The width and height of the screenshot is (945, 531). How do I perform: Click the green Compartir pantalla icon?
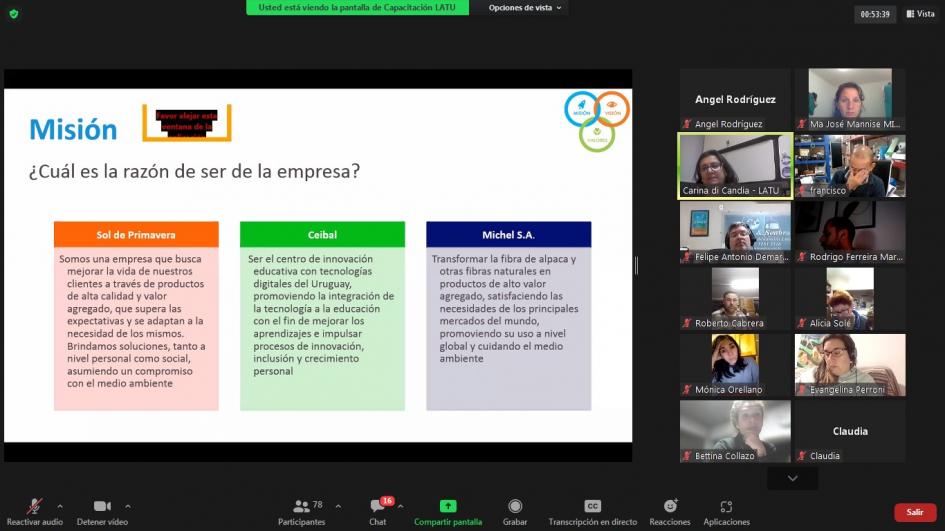[x=448, y=506]
